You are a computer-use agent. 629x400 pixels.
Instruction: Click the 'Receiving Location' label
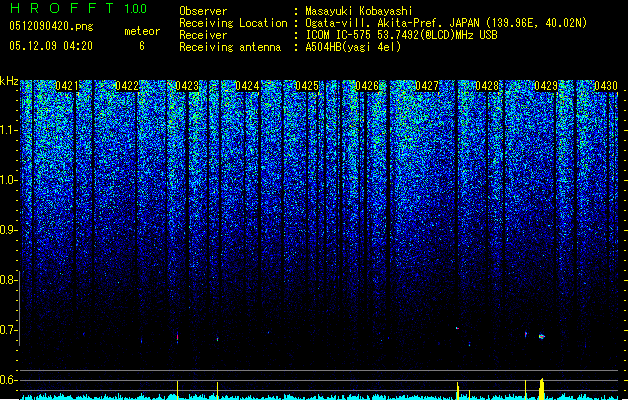[x=233, y=23]
